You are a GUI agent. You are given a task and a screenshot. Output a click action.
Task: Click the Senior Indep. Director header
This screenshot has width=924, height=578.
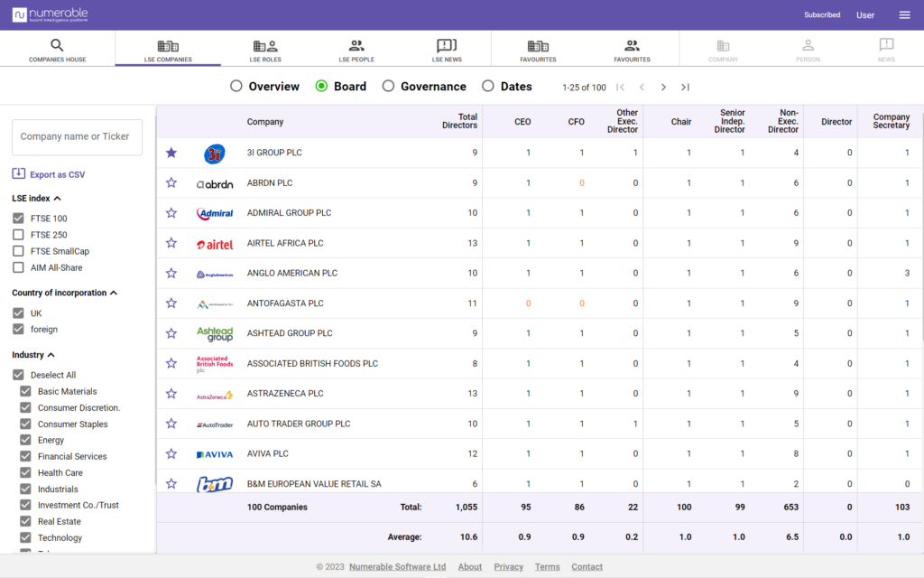[730, 121]
